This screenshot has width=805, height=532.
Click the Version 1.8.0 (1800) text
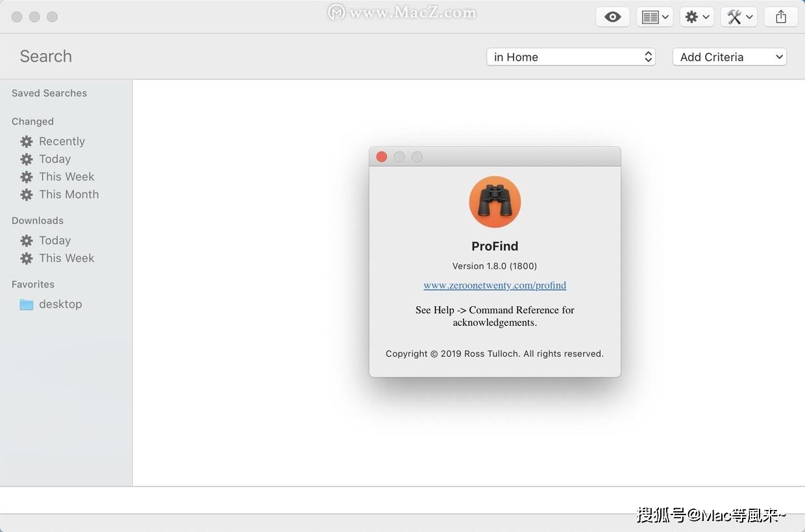point(495,266)
